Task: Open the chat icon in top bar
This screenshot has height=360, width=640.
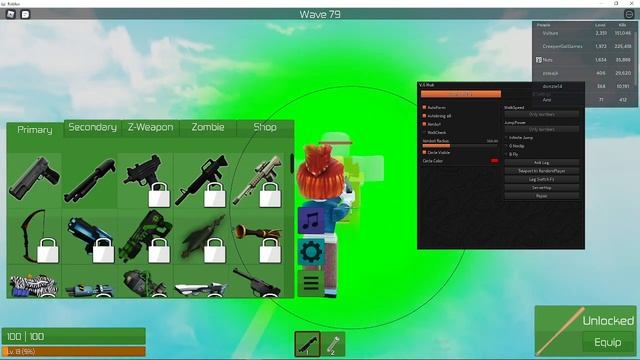Action: click(25, 14)
